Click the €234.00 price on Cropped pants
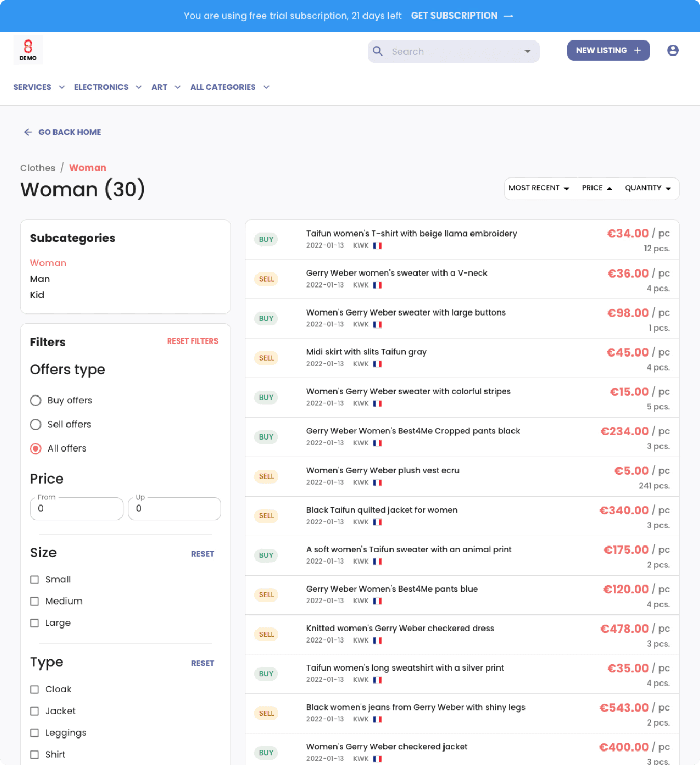 pos(625,431)
